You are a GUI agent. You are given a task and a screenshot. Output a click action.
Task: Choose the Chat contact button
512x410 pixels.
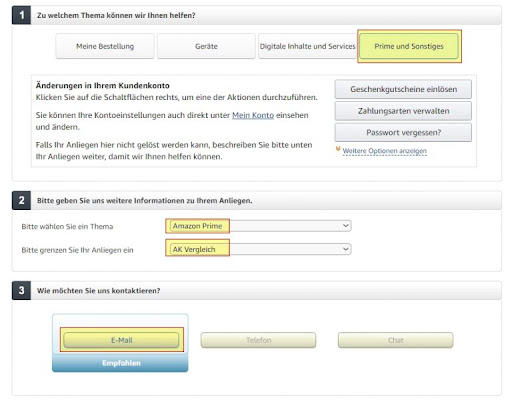tap(396, 340)
